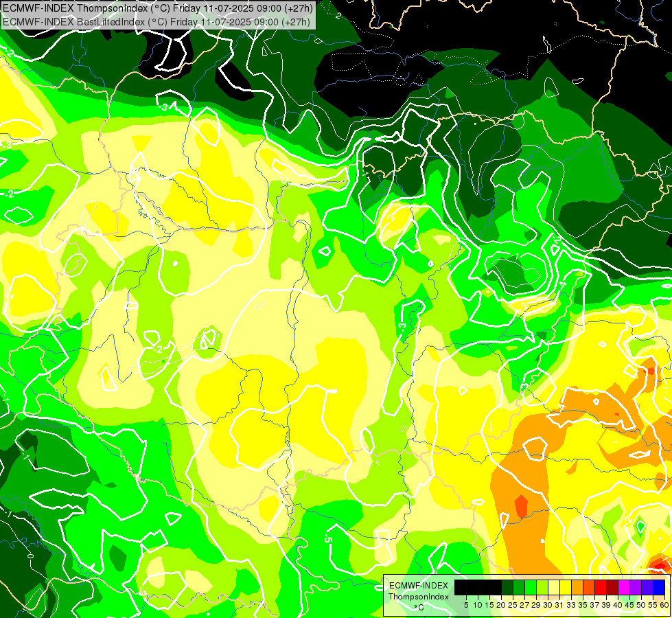Screen dimensions: 672x618
Task: Click the legend tick value 5
Action: tap(466, 605)
